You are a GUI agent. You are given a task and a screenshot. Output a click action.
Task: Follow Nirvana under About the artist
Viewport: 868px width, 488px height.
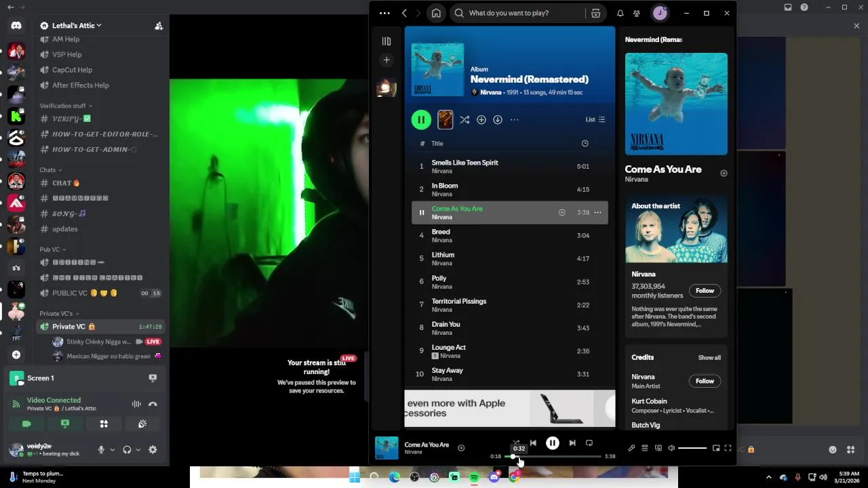click(705, 291)
